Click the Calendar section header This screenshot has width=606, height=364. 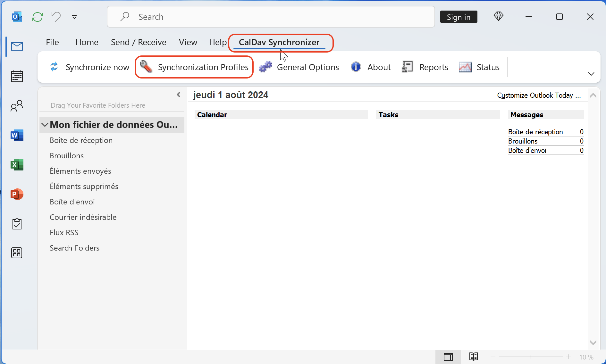pos(281,115)
